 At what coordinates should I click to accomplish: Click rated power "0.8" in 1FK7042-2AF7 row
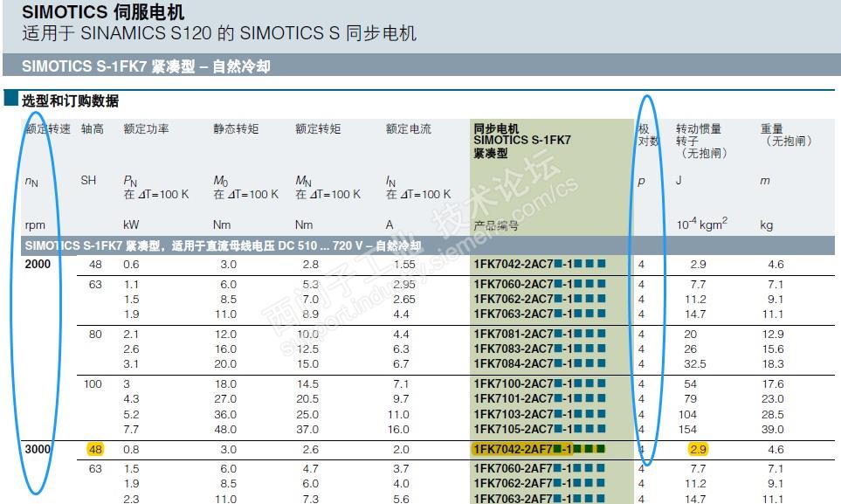point(131,449)
